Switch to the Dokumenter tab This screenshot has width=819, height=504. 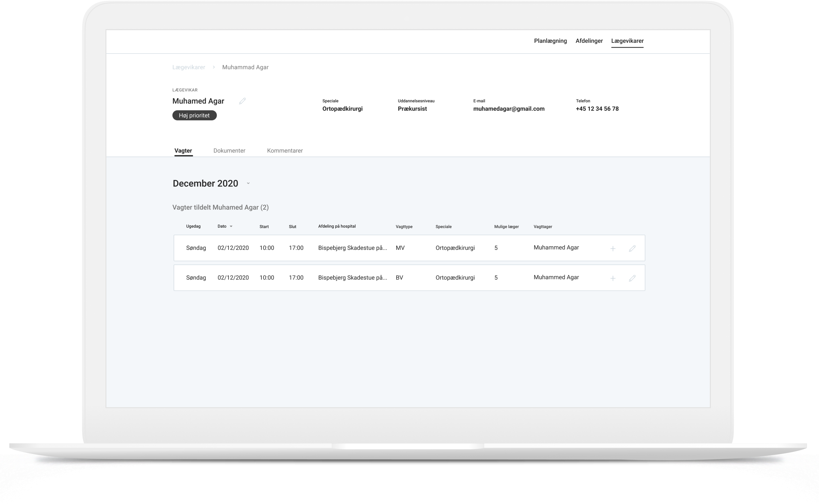coord(229,151)
